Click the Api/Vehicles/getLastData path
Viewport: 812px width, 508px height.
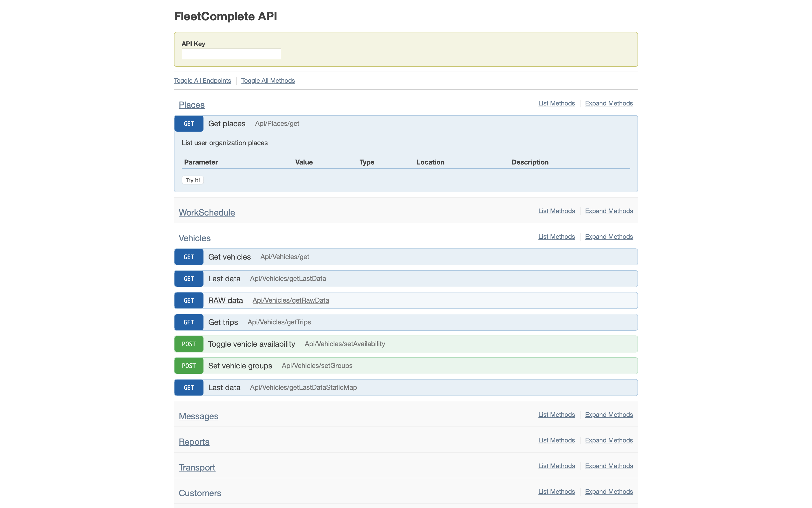(288, 279)
